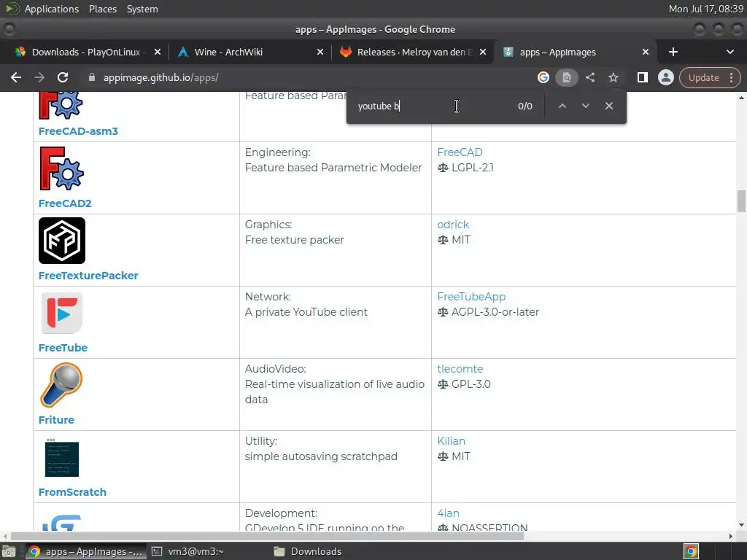Click 'Free texture packer' description
This screenshot has height=560, width=747.
[x=295, y=239]
